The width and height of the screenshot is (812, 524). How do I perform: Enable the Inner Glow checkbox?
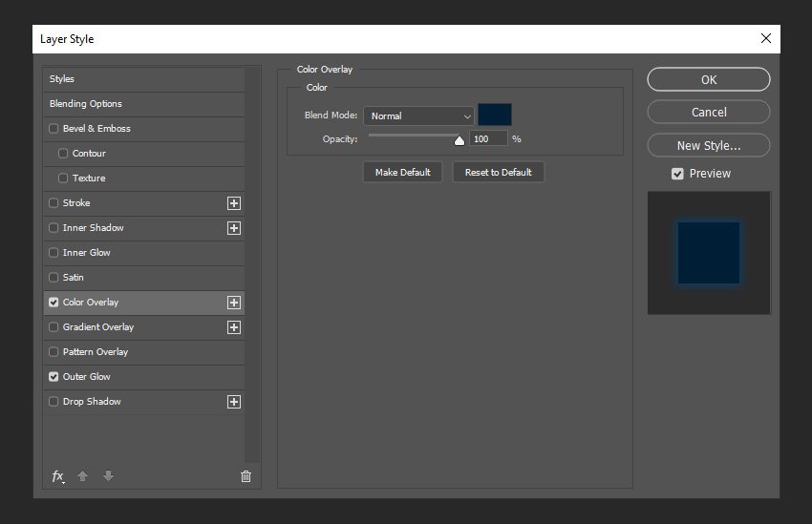coord(53,252)
